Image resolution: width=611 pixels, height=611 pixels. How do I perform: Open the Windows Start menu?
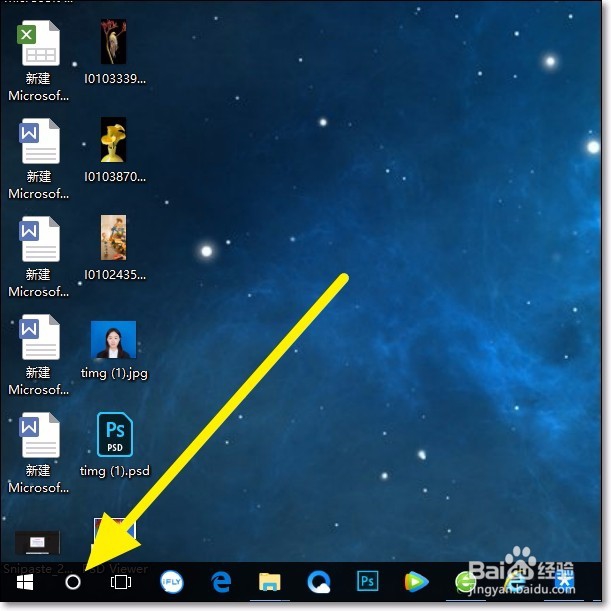25,582
